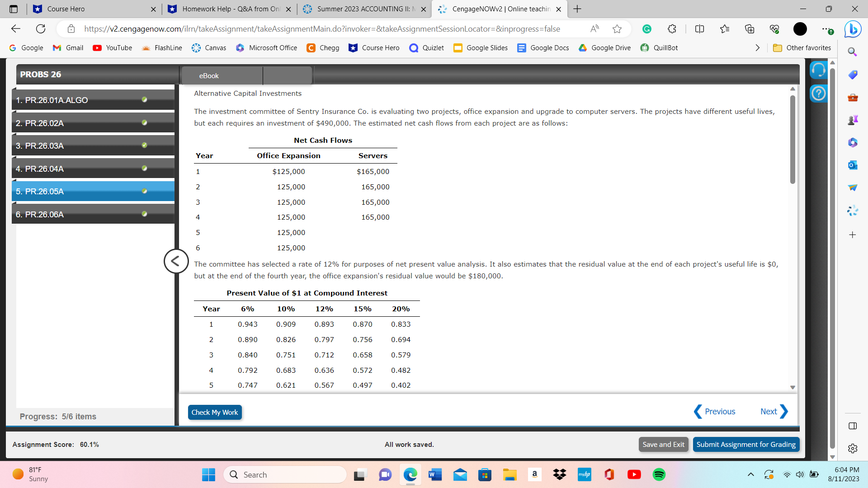
Task: Expand hidden favorites with the chevron arrow
Action: (758, 47)
